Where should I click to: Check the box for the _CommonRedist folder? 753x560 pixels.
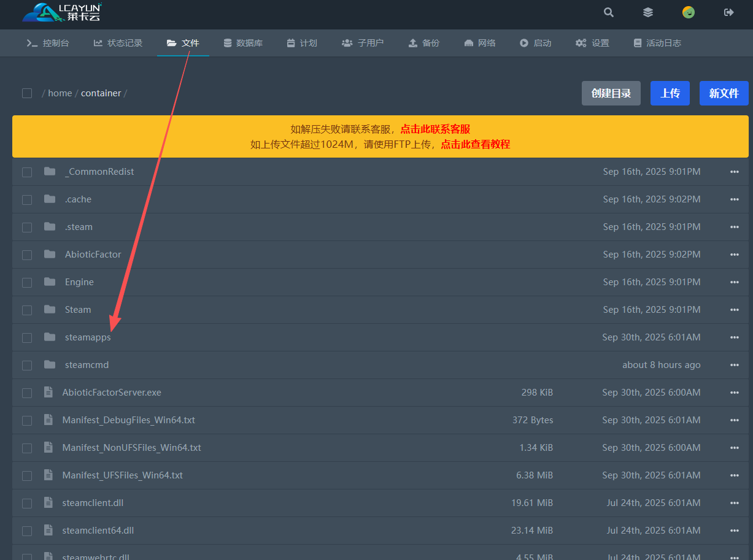[x=27, y=172]
